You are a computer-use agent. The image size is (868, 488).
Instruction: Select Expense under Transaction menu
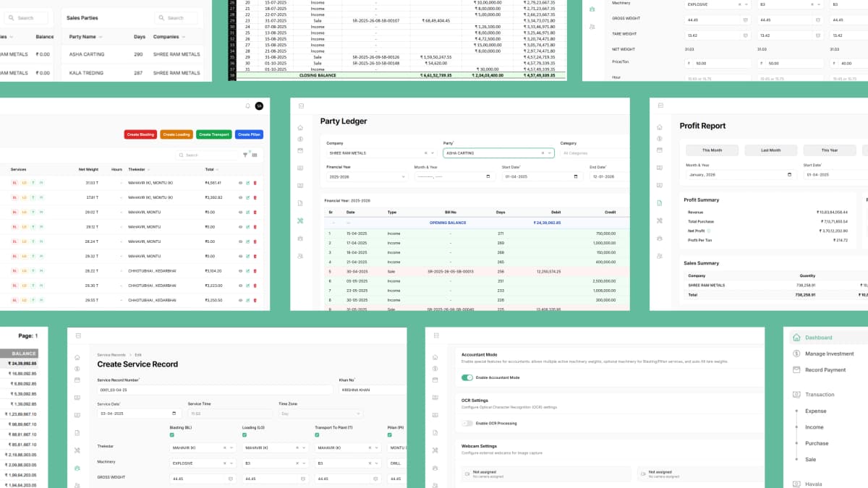pos(815,411)
